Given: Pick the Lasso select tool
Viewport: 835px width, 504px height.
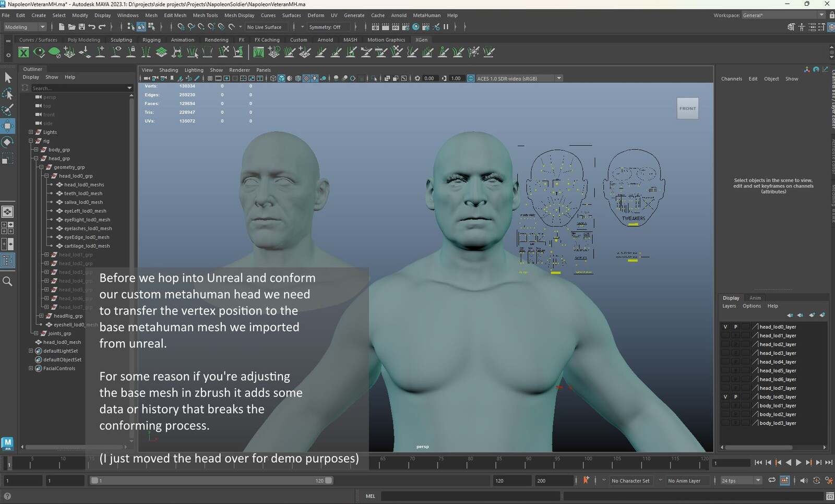Looking at the screenshot, I should tap(8, 94).
